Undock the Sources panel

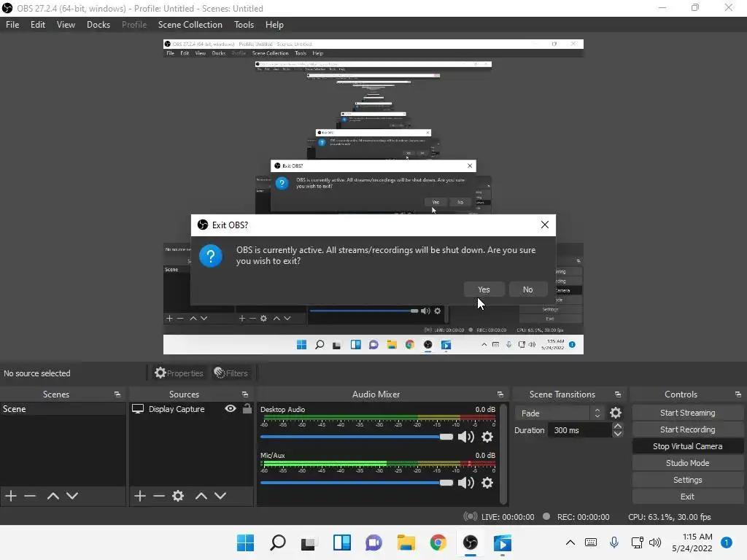245,394
